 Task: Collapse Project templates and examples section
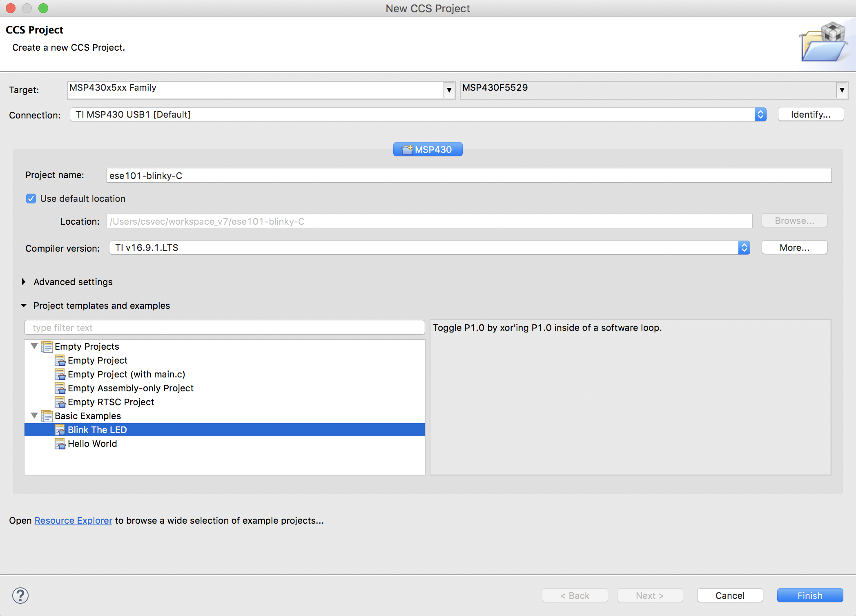pos(24,306)
